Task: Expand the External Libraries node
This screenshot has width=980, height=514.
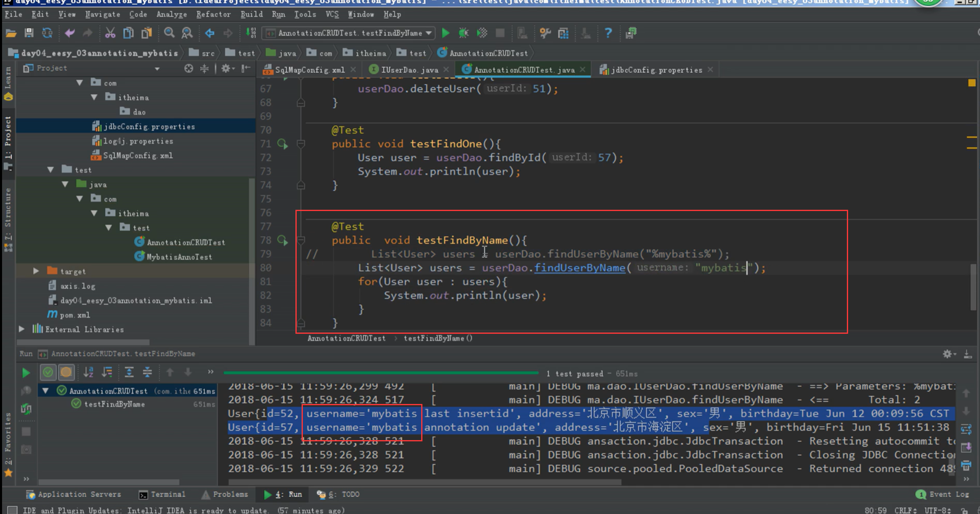Action: [22, 329]
